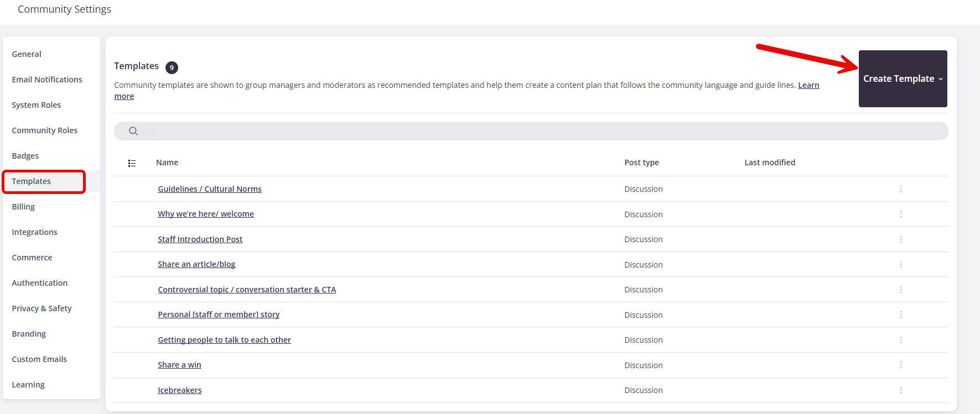Open the Share a win template
The height and width of the screenshot is (414, 980).
click(x=179, y=365)
